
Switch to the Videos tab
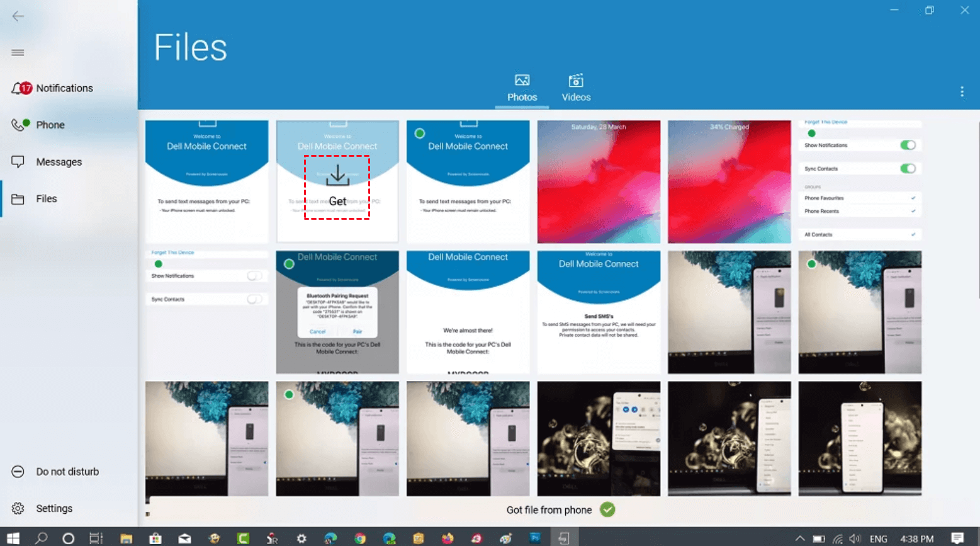click(576, 88)
